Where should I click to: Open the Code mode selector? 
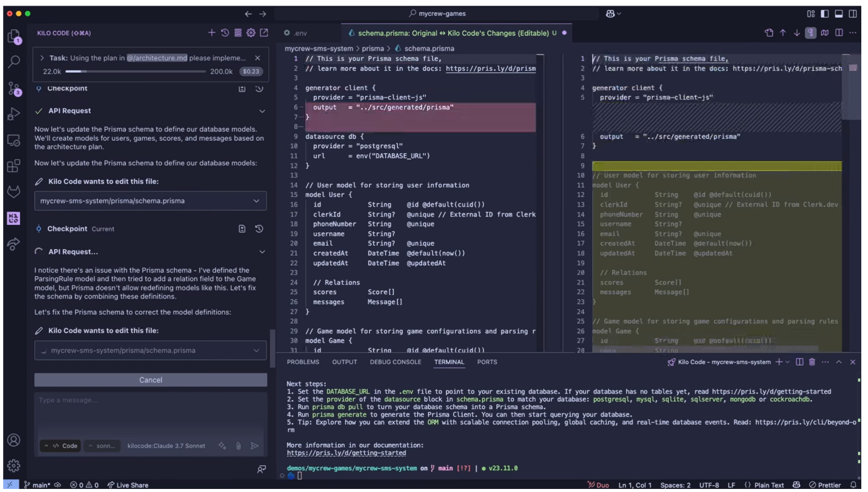click(60, 446)
